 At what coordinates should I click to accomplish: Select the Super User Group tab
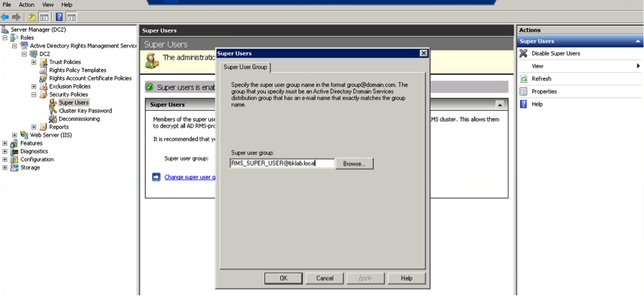246,67
